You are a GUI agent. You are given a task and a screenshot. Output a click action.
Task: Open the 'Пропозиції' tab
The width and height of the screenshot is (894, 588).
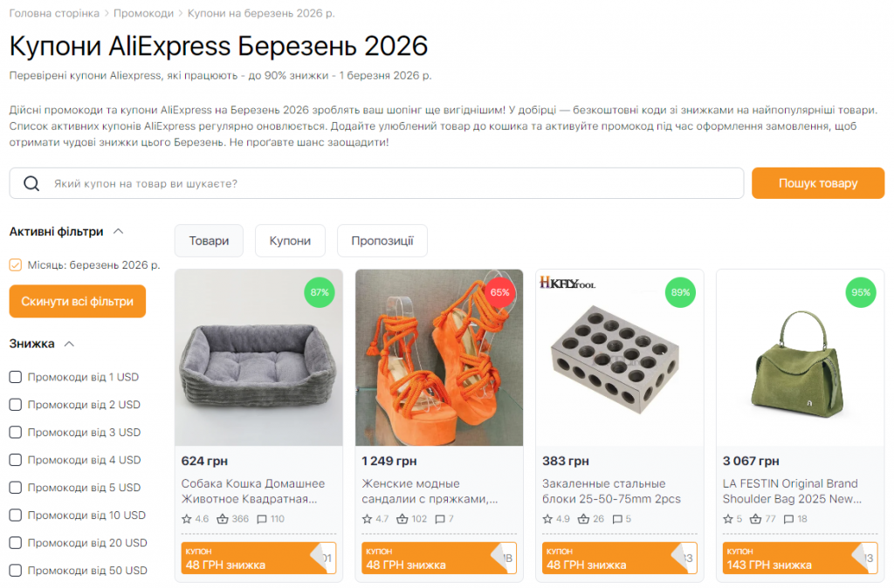[x=382, y=240]
